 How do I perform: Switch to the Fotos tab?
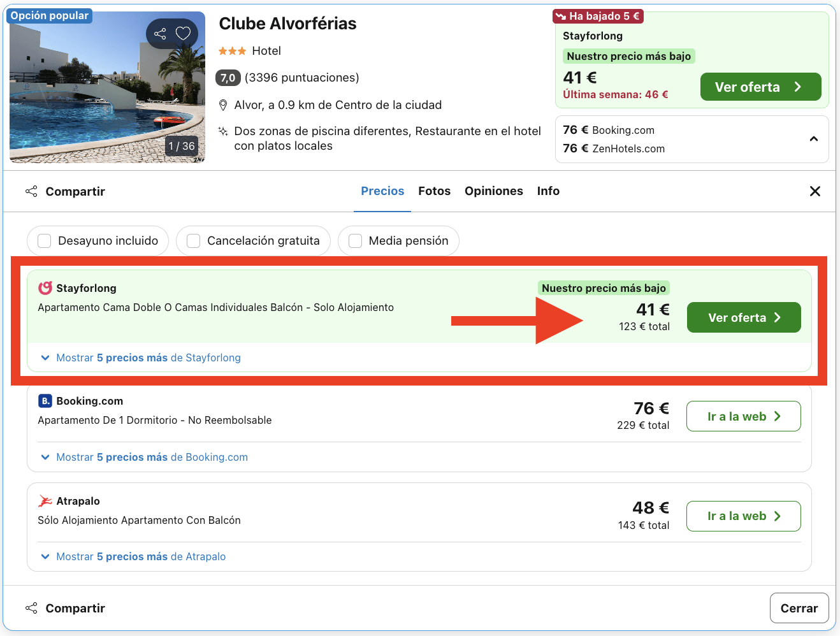coord(434,191)
